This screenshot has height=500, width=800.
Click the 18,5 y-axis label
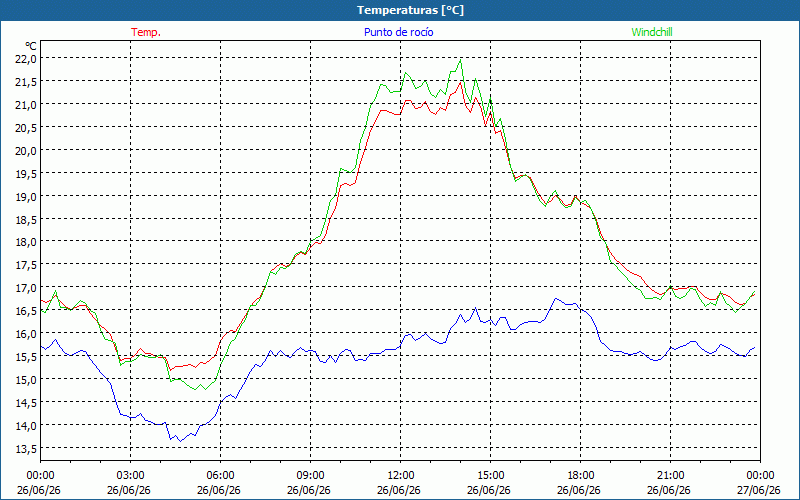26,219
